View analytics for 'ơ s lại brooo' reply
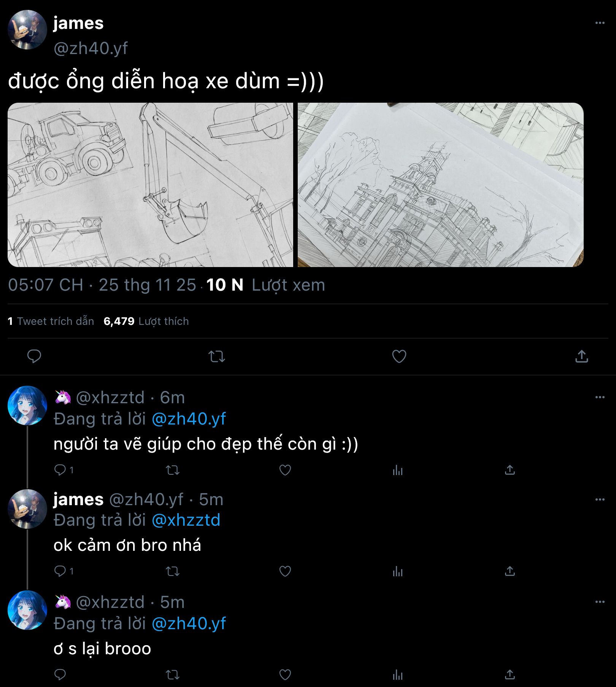 pyautogui.click(x=397, y=675)
